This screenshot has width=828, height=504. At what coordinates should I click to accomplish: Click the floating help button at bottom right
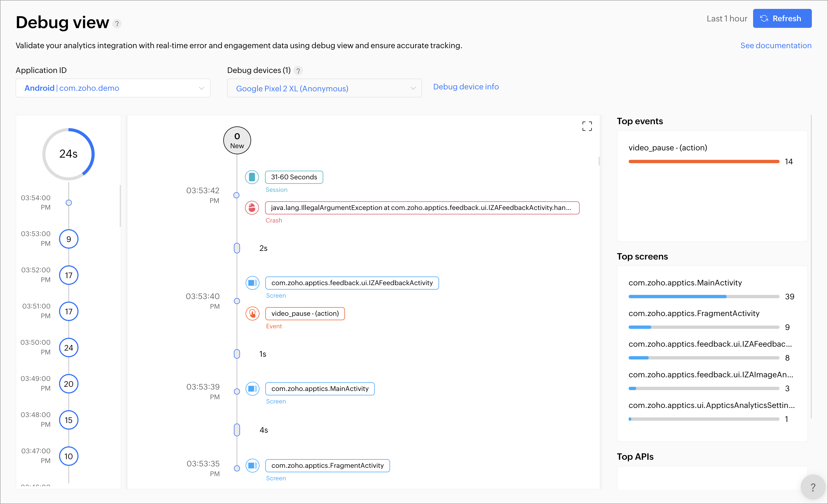tap(812, 486)
